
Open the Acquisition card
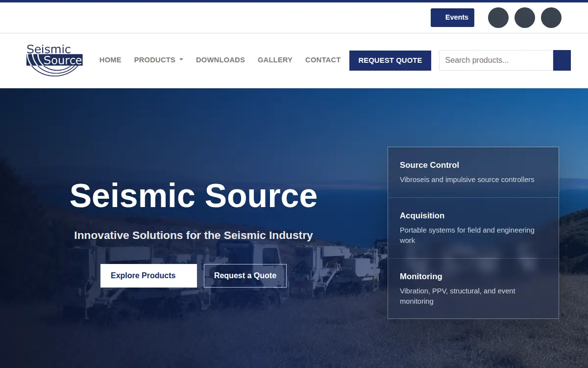[x=473, y=228]
